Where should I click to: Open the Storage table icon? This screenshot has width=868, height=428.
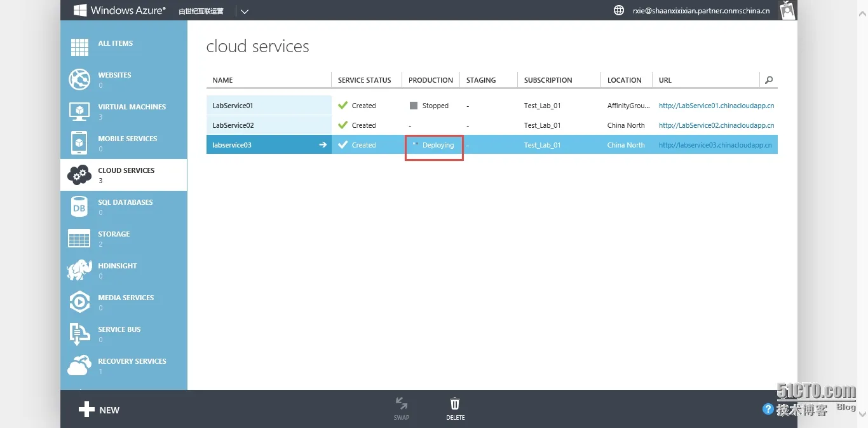[x=79, y=238]
